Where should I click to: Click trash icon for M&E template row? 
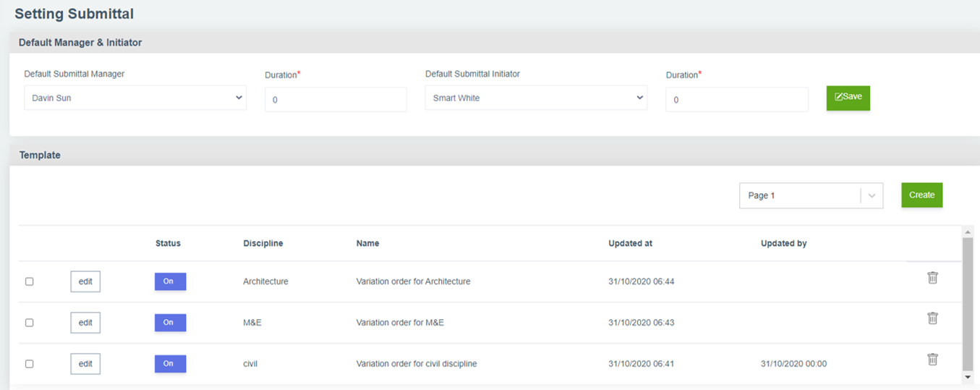tap(932, 318)
